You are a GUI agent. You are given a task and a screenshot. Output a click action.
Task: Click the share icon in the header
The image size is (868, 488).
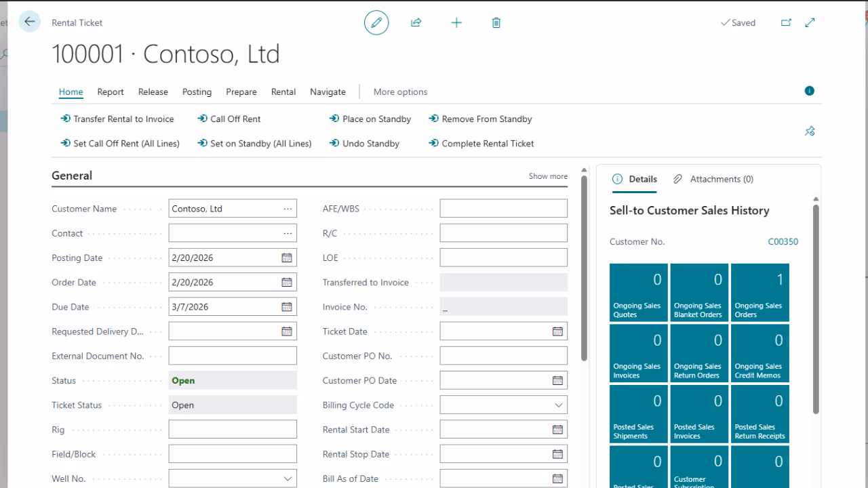click(x=416, y=22)
